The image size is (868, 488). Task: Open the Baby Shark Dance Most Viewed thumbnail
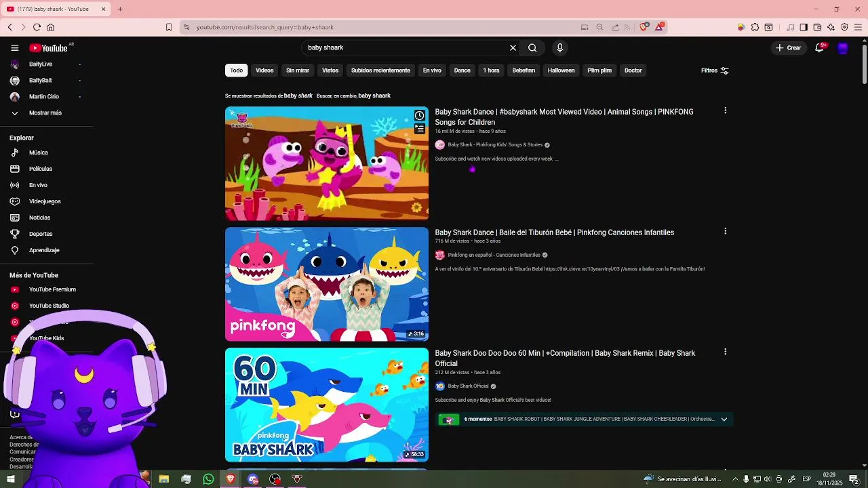coord(327,163)
